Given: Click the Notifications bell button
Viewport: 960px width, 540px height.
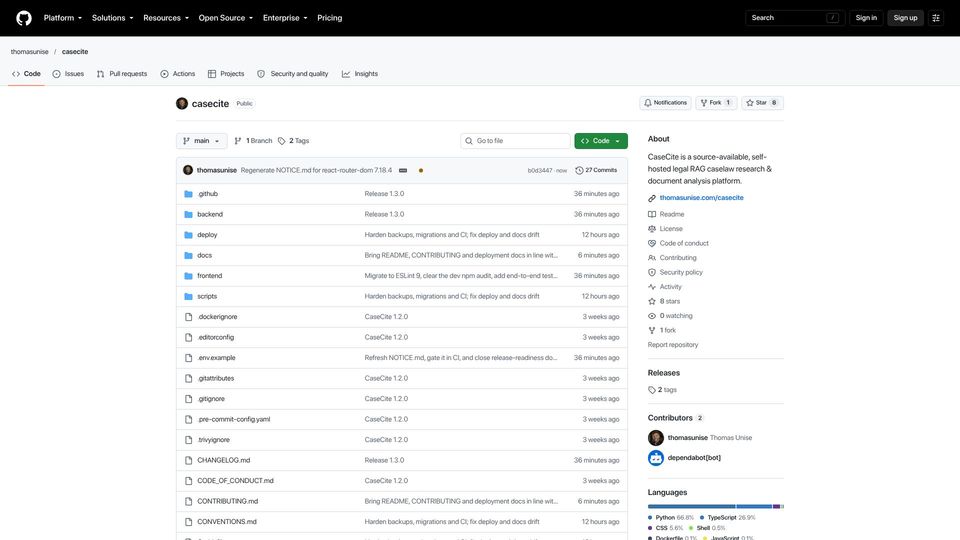Looking at the screenshot, I should [666, 103].
